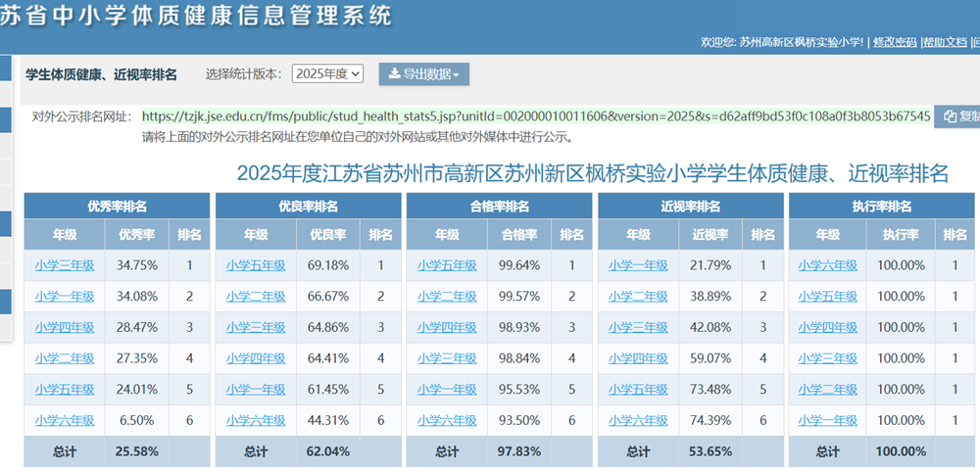Click the total 25.58% excellence rate
The width and height of the screenshot is (980, 472).
point(137,451)
